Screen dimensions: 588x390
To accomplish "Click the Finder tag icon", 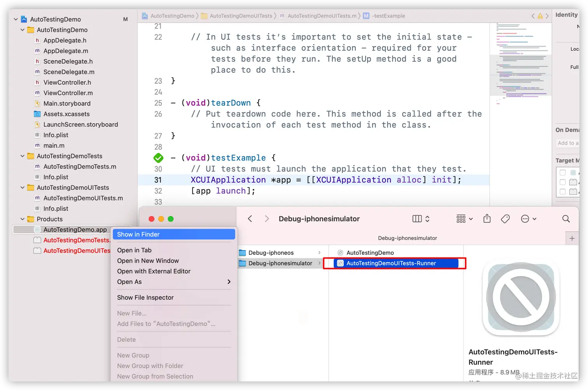I will point(505,219).
